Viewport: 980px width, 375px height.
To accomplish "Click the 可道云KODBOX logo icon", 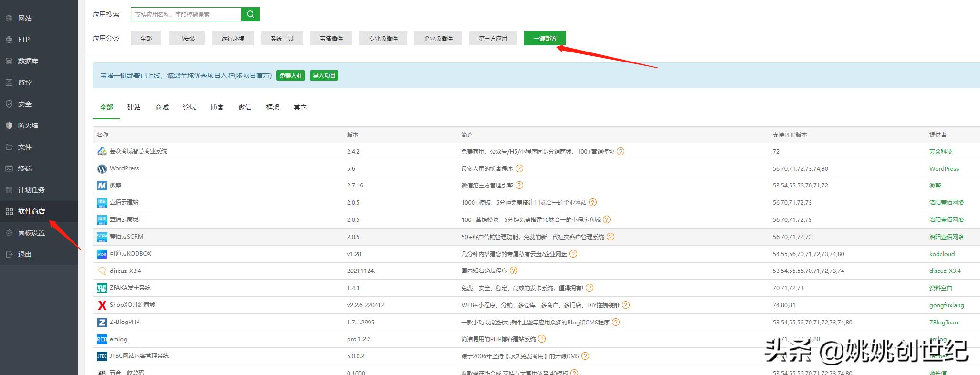I will [x=102, y=254].
